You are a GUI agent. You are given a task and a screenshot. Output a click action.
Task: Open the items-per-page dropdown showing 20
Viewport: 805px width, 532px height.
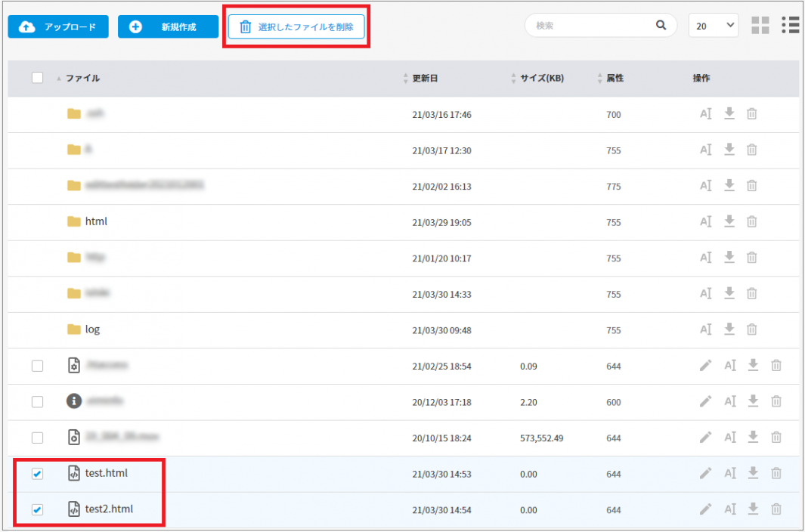[713, 26]
